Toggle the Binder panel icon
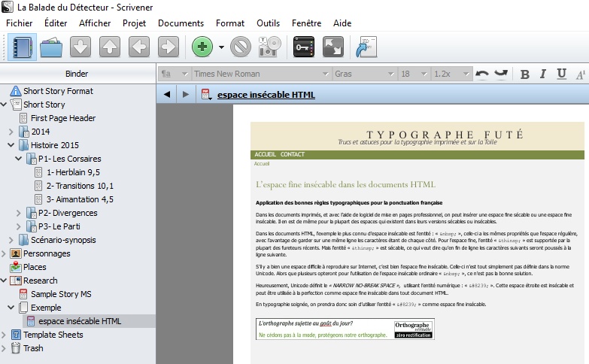Image resolution: width=589 pixels, height=364 pixels. click(22, 47)
